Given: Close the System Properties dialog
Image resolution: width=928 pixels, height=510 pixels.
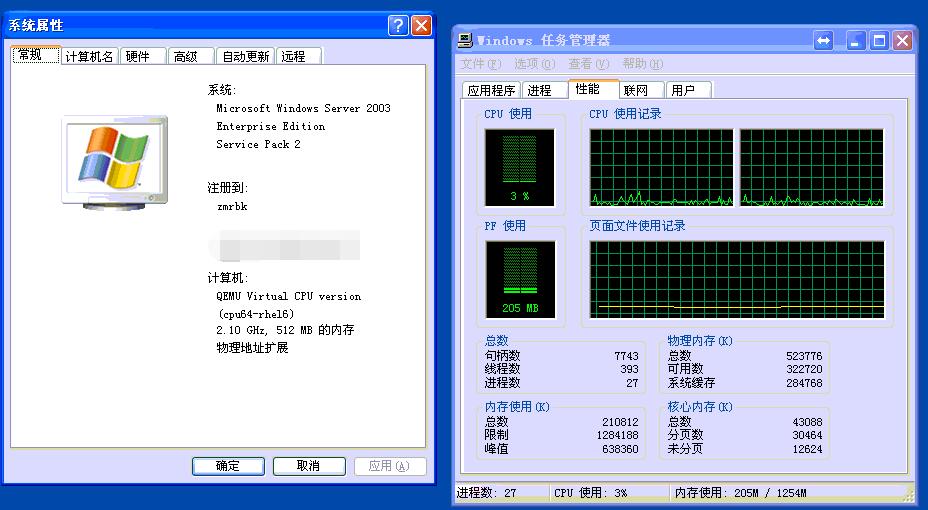Looking at the screenshot, I should click(x=421, y=25).
